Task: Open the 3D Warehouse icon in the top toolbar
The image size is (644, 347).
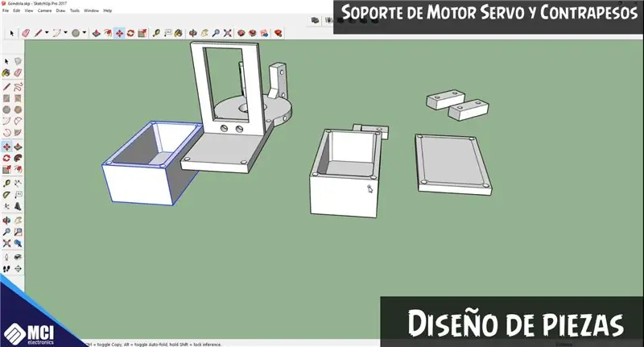Action: click(x=241, y=33)
